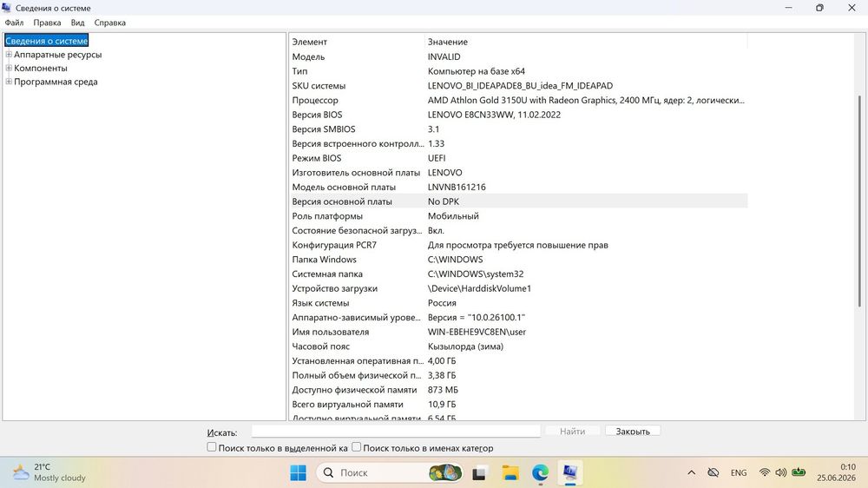Select the SKU системы row
This screenshot has height=488, width=868.
click(x=519, y=85)
